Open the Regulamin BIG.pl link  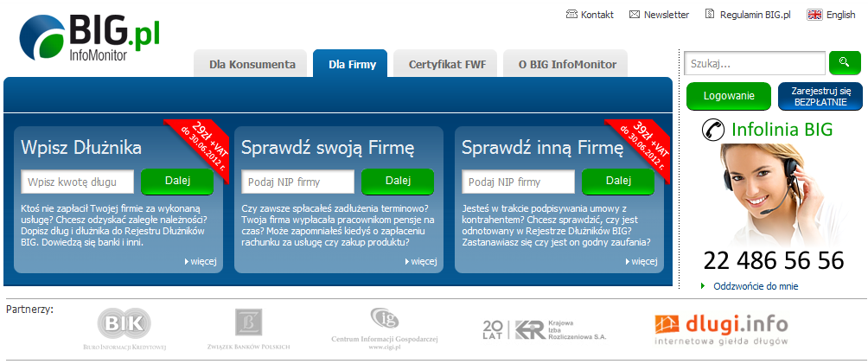coord(755,15)
